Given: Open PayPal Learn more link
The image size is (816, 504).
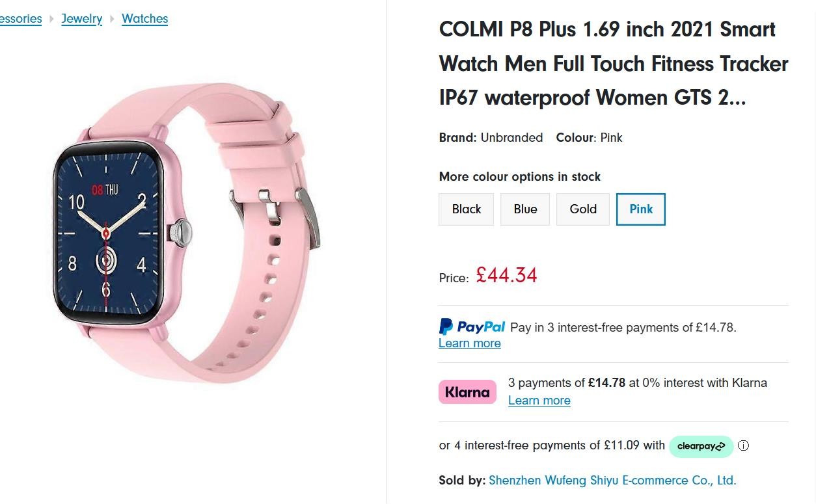Looking at the screenshot, I should coord(469,343).
